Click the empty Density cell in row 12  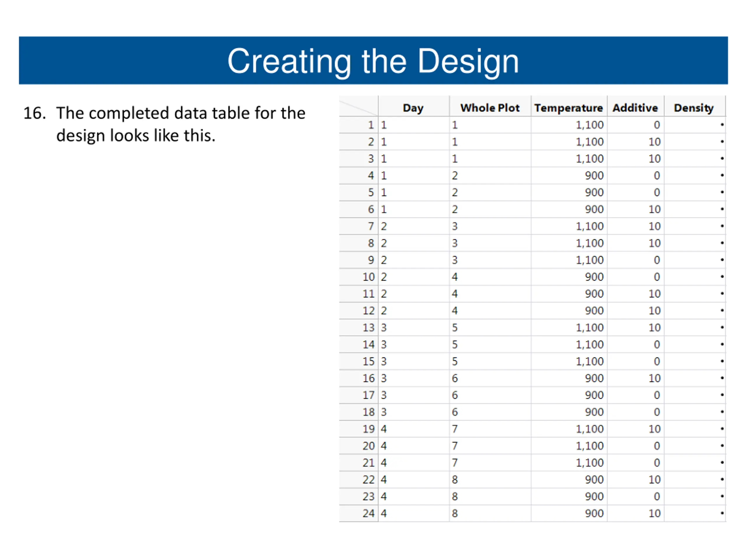(x=694, y=311)
